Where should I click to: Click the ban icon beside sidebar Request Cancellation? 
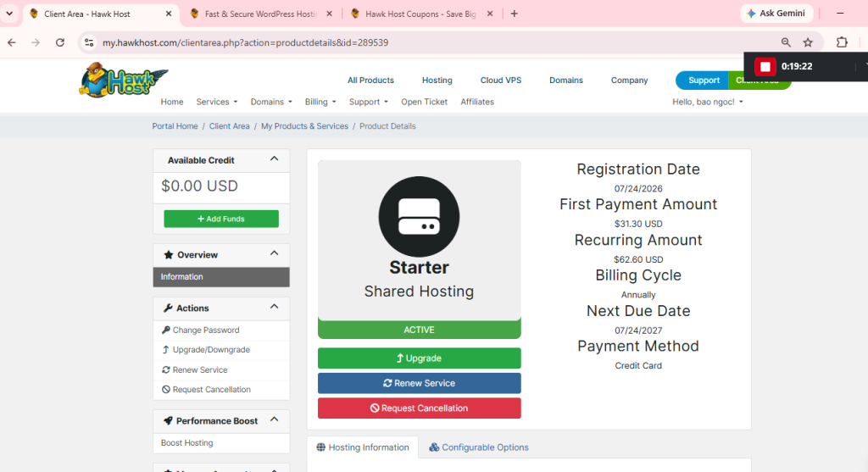click(x=165, y=390)
